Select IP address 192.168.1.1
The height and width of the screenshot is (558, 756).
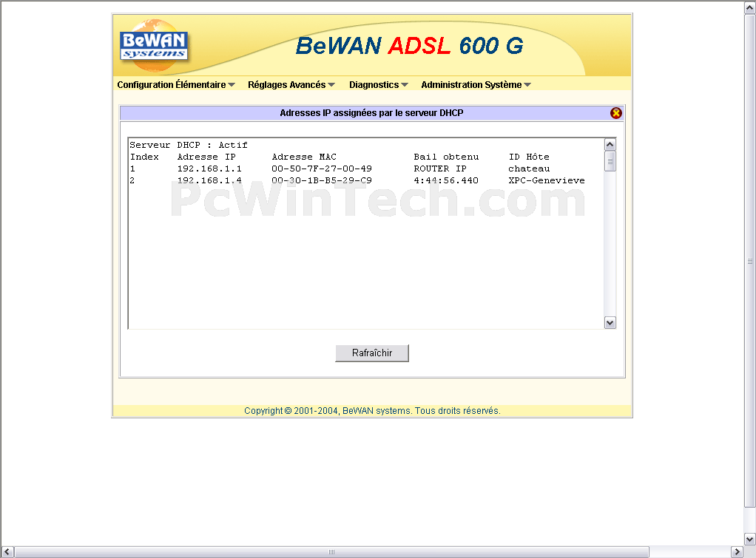point(209,169)
